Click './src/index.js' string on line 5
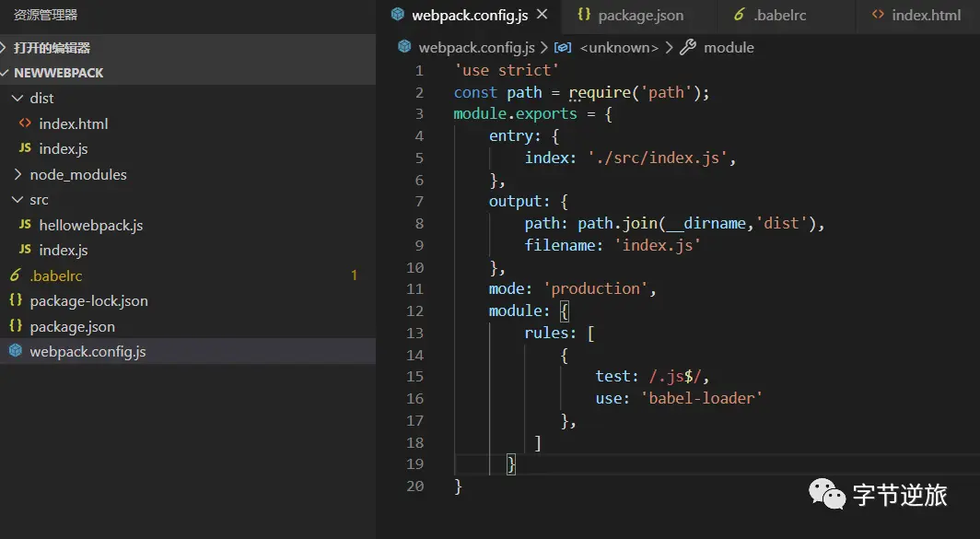The height and width of the screenshot is (539, 980). click(x=657, y=158)
